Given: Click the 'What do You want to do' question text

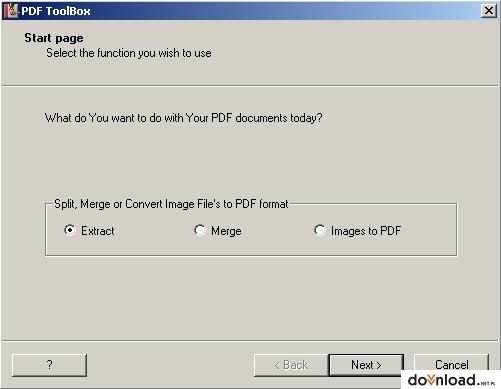Looking at the screenshot, I should 184,118.
